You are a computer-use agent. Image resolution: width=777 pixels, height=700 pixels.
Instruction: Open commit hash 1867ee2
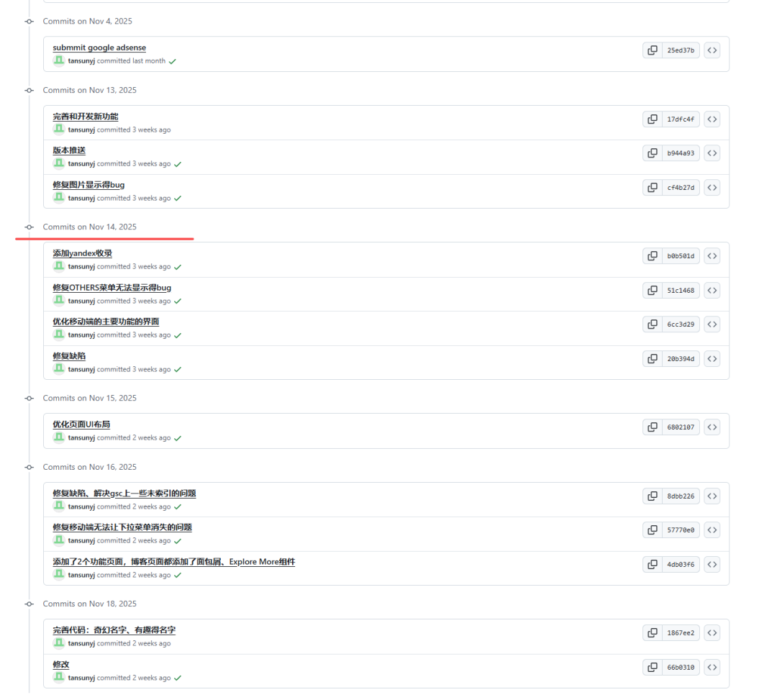coord(681,632)
